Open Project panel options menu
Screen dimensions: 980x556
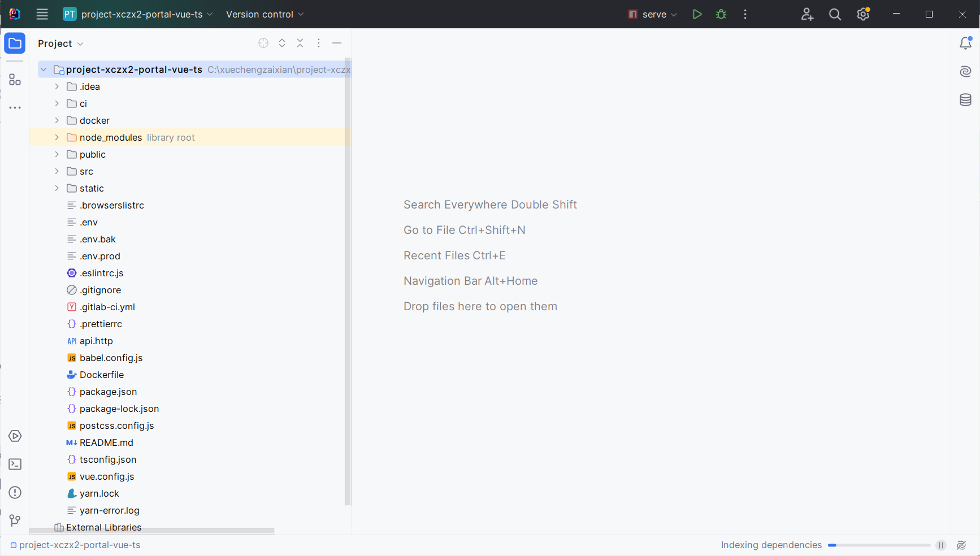pos(319,43)
